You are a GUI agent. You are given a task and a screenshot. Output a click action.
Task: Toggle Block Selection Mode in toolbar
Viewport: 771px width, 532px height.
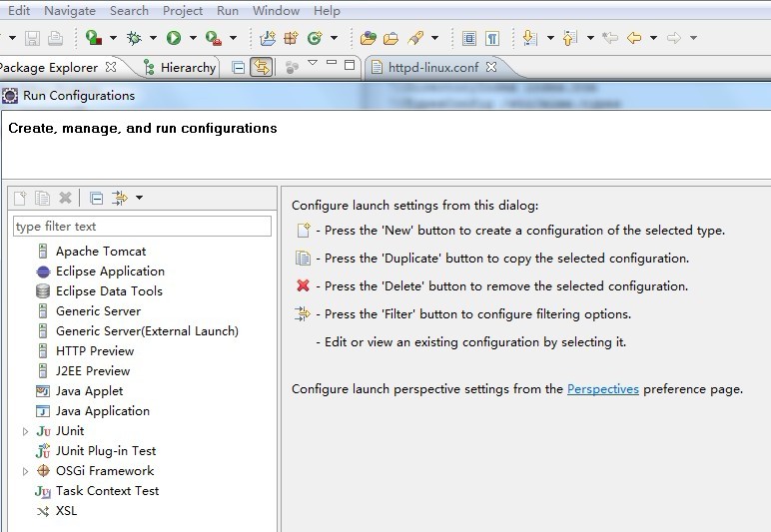pyautogui.click(x=469, y=38)
